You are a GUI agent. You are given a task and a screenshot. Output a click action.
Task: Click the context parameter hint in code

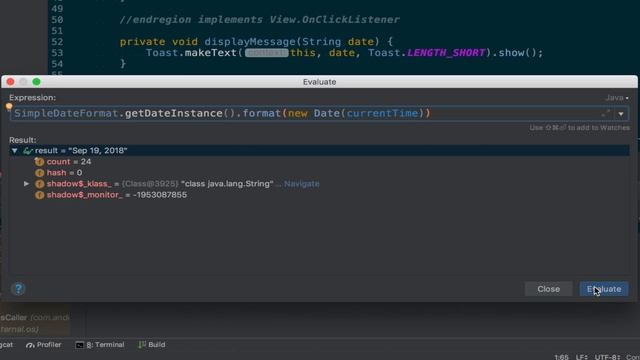tap(267, 53)
